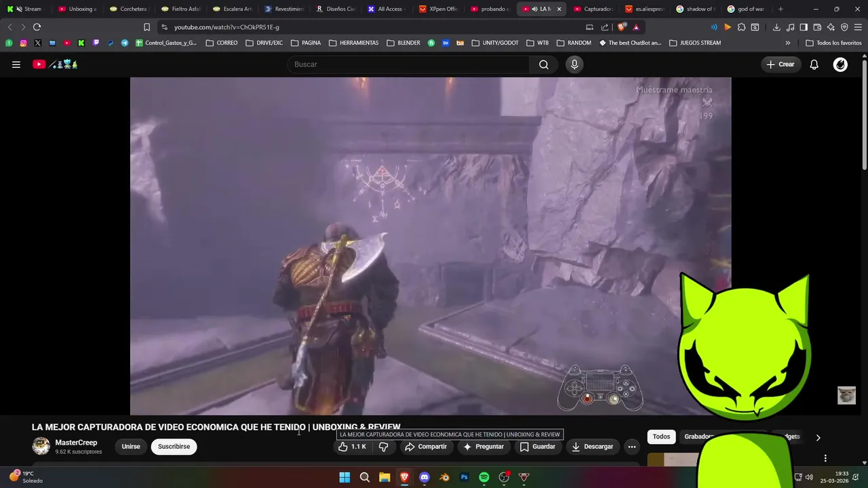Open the CORREO bookmarks folder
Screen dimensions: 868x488
click(x=221, y=43)
